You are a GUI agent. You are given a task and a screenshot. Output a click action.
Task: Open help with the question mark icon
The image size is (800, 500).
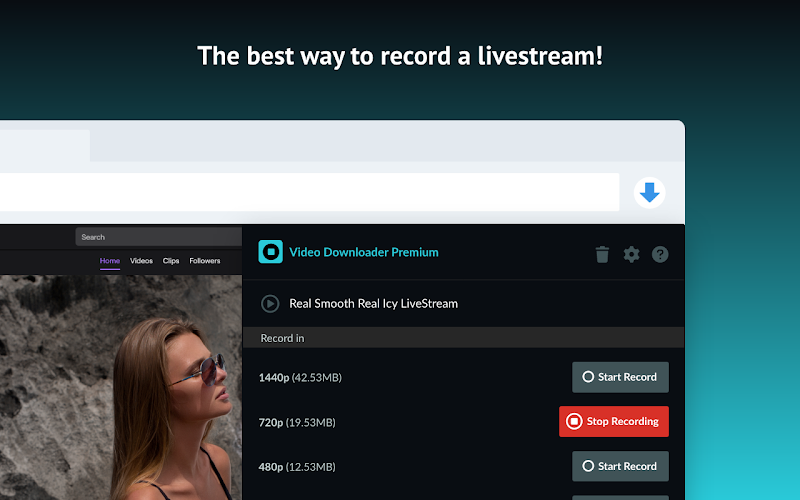point(660,254)
